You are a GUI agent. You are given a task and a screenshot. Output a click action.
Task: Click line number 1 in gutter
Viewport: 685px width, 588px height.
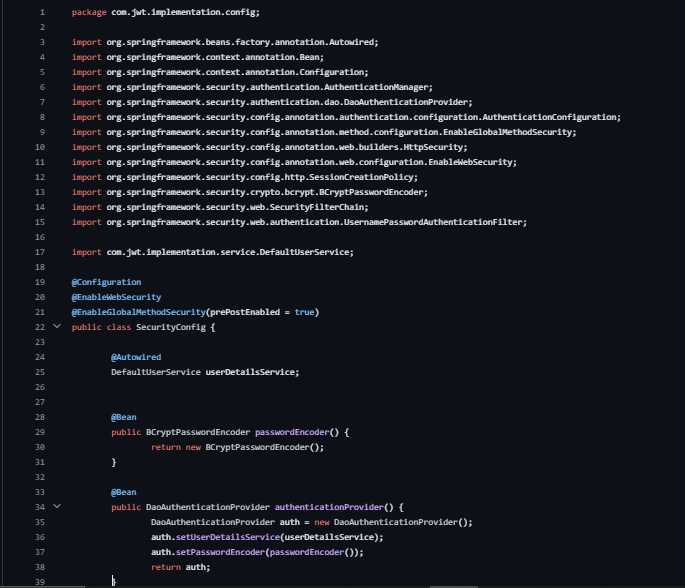[42, 12]
